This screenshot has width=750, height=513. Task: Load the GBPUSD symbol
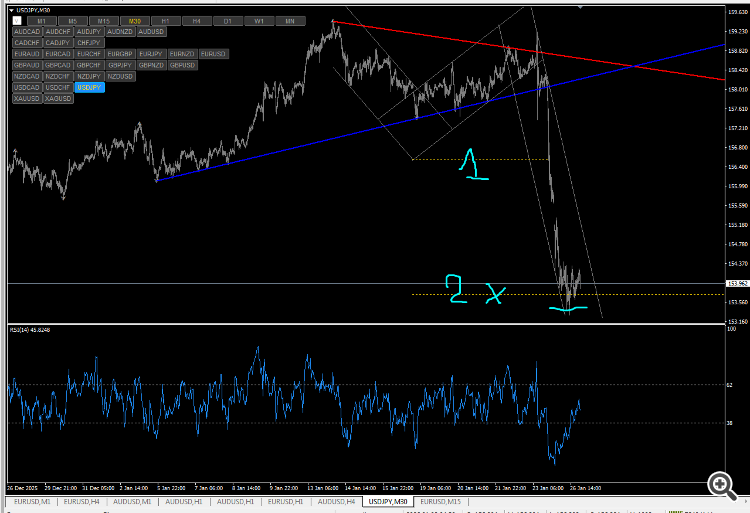pyautogui.click(x=182, y=65)
